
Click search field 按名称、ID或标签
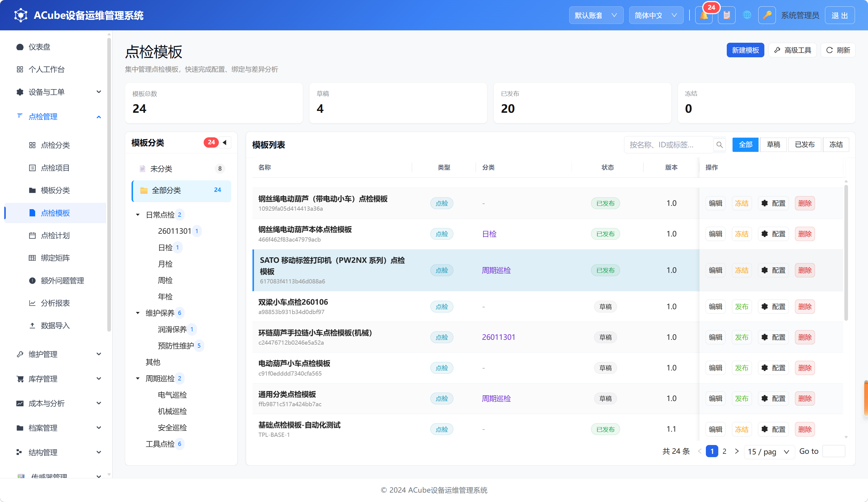[x=668, y=145]
